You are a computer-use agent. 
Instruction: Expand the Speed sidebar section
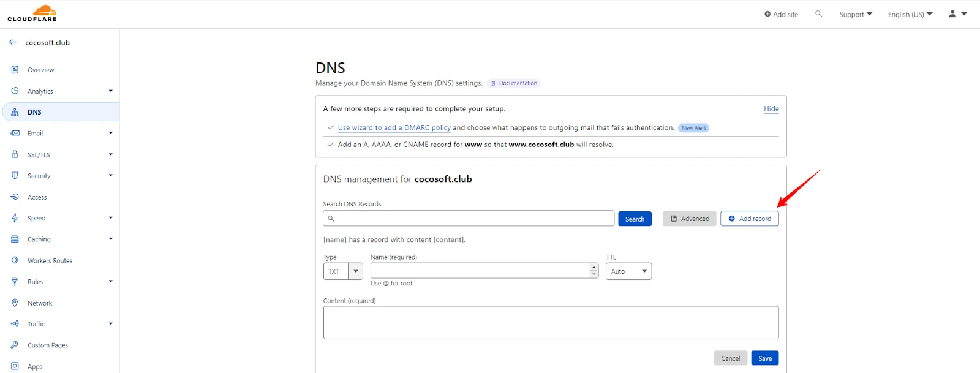(x=111, y=217)
